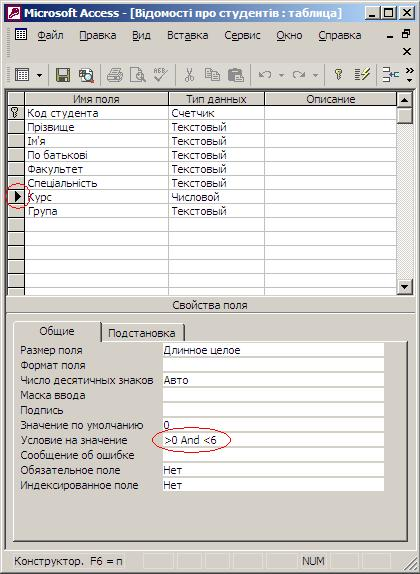Click the View mode table icon in toolbar
Viewport: 420px width, 574px height.
[22, 75]
